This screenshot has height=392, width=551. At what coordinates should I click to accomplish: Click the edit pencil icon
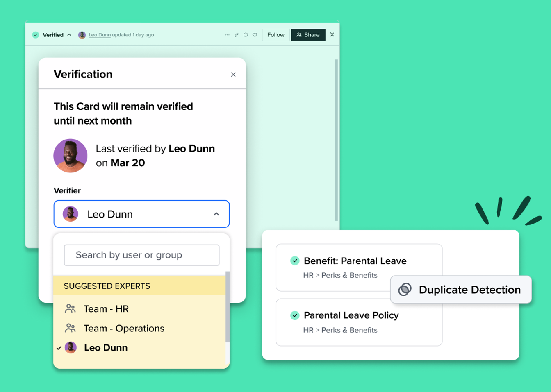point(236,35)
